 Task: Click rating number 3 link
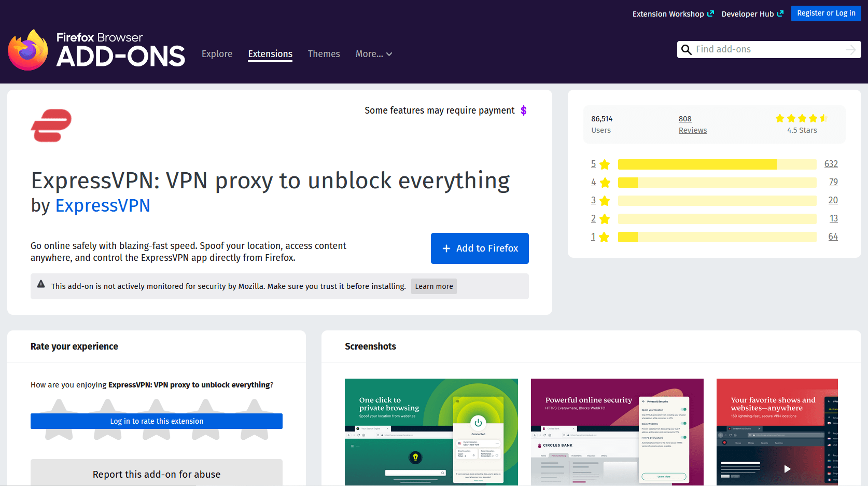[x=593, y=200]
